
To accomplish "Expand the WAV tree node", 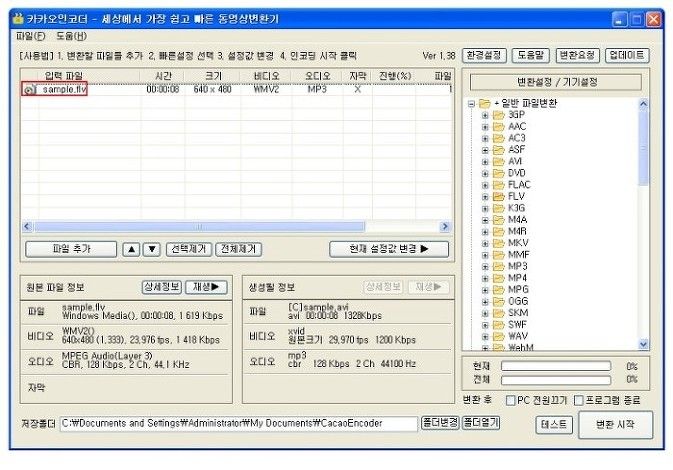I will (485, 337).
